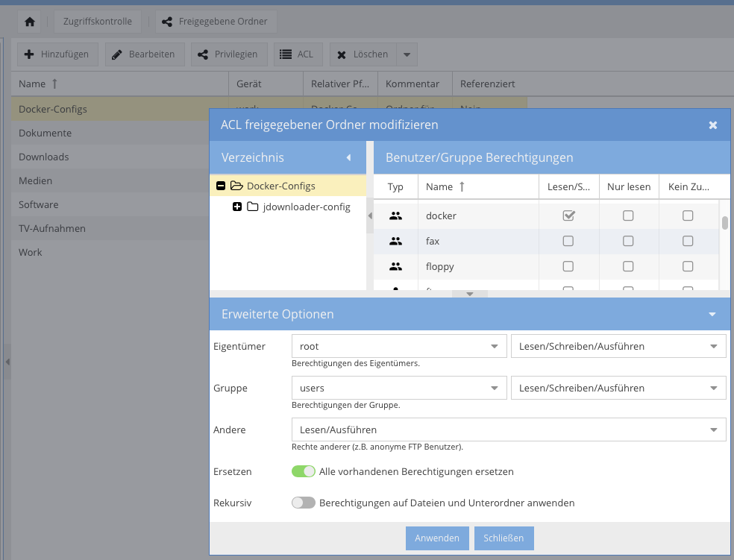The height and width of the screenshot is (560, 734).
Task: Click the left sidebar expand arrow
Action: point(7,362)
